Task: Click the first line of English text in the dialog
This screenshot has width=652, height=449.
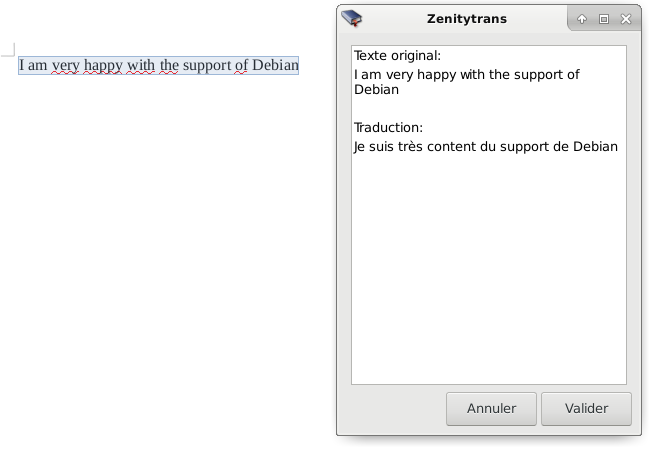Action: (x=466, y=74)
